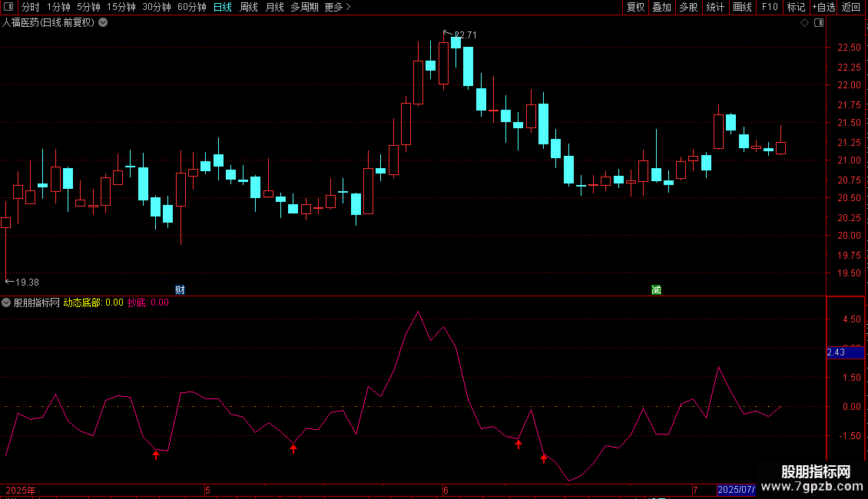Click the 财 financial marker on the chart
The image size is (868, 499).
pos(180,290)
